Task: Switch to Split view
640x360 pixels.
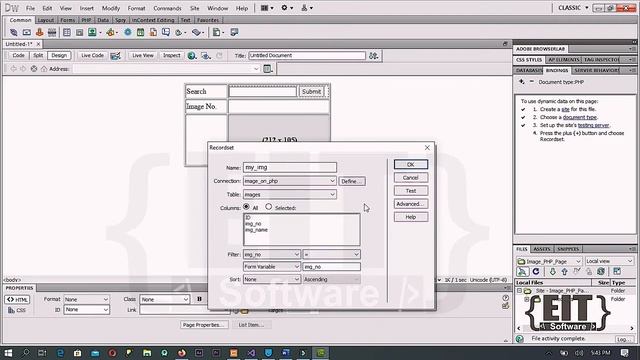Action: tap(38, 56)
